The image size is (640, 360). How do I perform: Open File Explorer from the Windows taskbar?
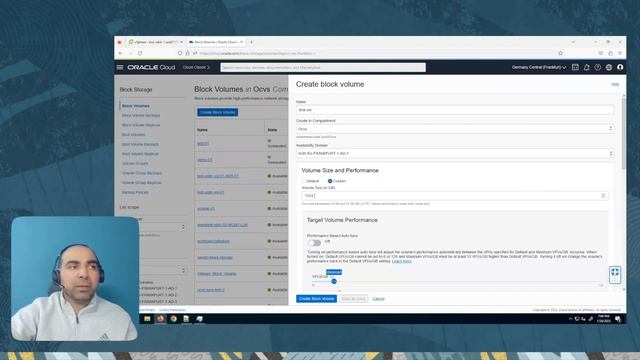147,319
